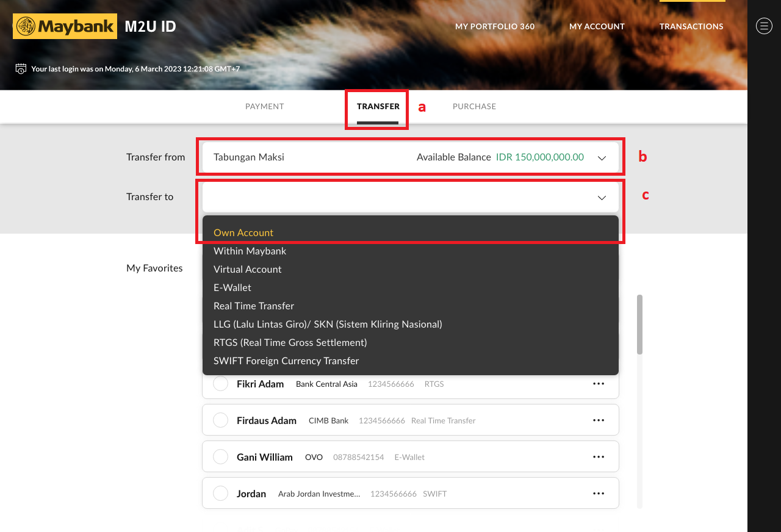Switch to the Payment tab
Image resolution: width=781 pixels, height=532 pixels.
[x=265, y=106]
